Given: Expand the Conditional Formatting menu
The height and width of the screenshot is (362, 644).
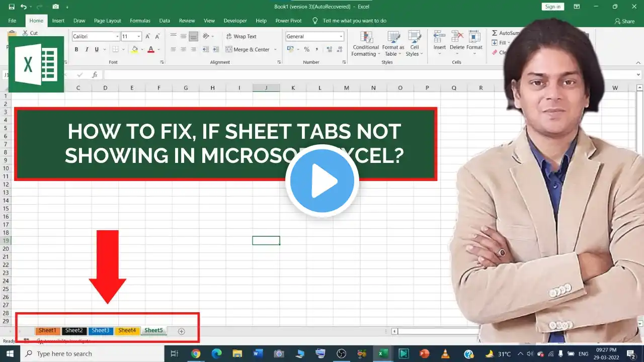Looking at the screenshot, I should [x=366, y=44].
